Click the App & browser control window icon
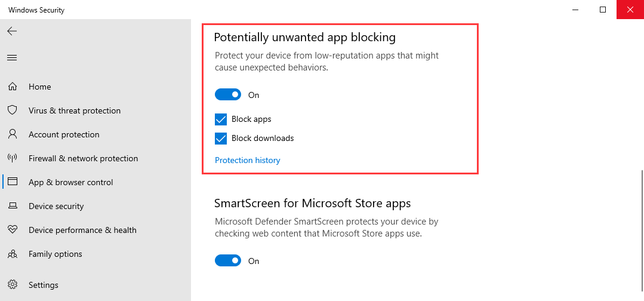 click(12, 182)
